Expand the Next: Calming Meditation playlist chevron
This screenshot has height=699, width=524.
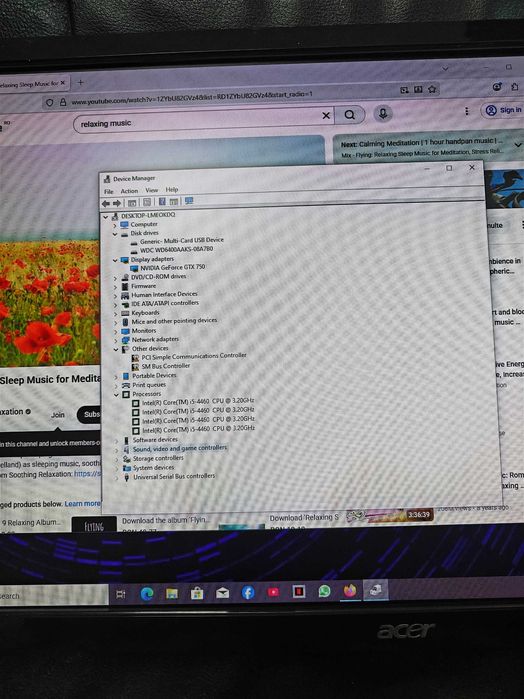coord(518,145)
